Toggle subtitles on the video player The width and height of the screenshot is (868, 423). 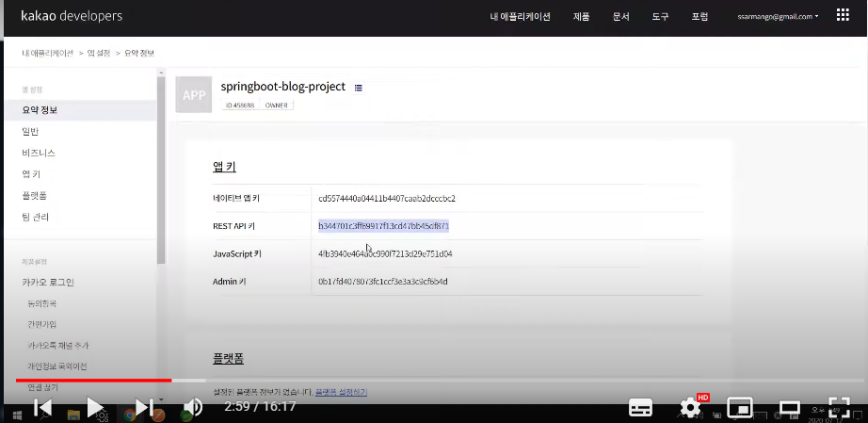pos(640,409)
